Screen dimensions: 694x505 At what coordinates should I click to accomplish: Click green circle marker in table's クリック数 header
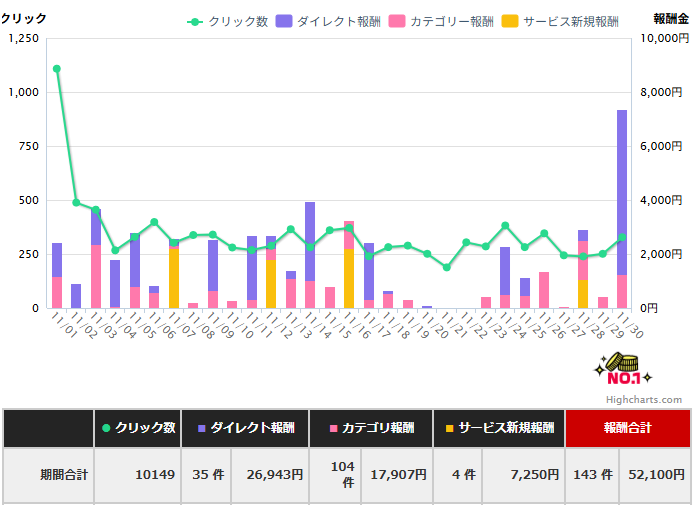point(106,428)
